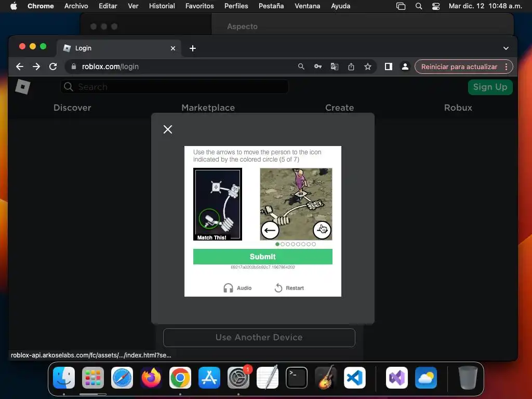Open System Settings from the Dock
The height and width of the screenshot is (399, 532).
tap(238, 378)
